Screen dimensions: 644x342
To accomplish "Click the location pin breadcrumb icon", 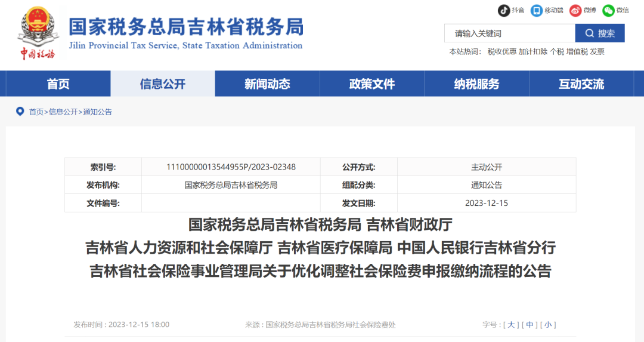I will 20,112.
